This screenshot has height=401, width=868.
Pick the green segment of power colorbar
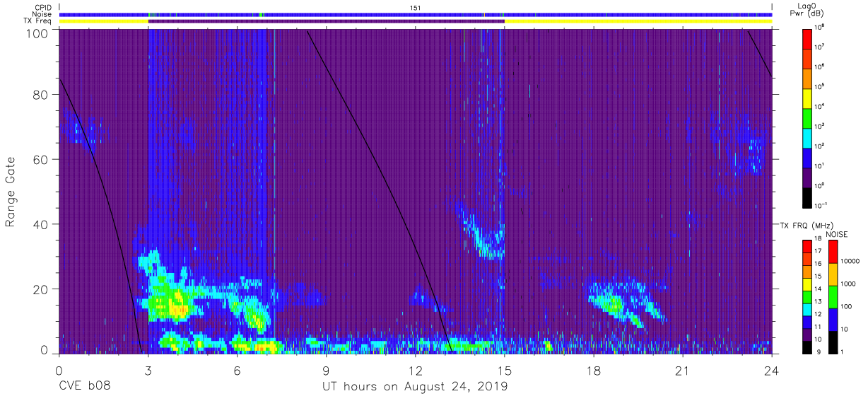tap(807, 117)
